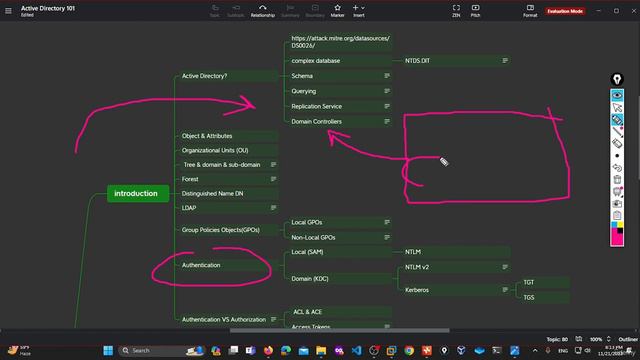This screenshot has width=640, height=360.
Task: Click the annotation lightbulb icon
Action: [x=617, y=79]
